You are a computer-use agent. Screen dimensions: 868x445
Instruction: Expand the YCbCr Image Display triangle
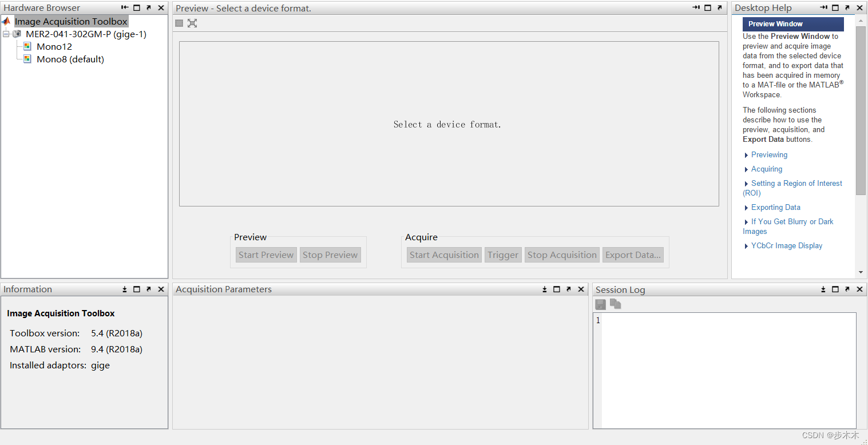(746, 247)
